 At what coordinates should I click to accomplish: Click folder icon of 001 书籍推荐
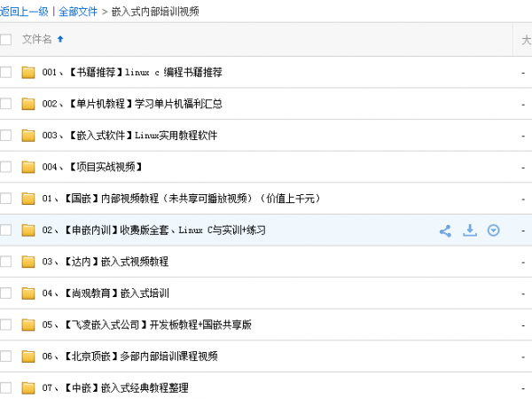coord(28,72)
